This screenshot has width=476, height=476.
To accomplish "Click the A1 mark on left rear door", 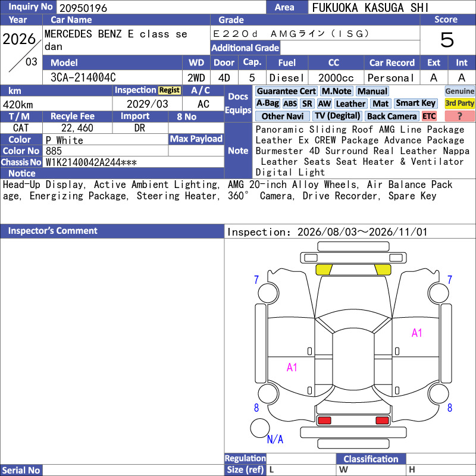I will [292, 368].
